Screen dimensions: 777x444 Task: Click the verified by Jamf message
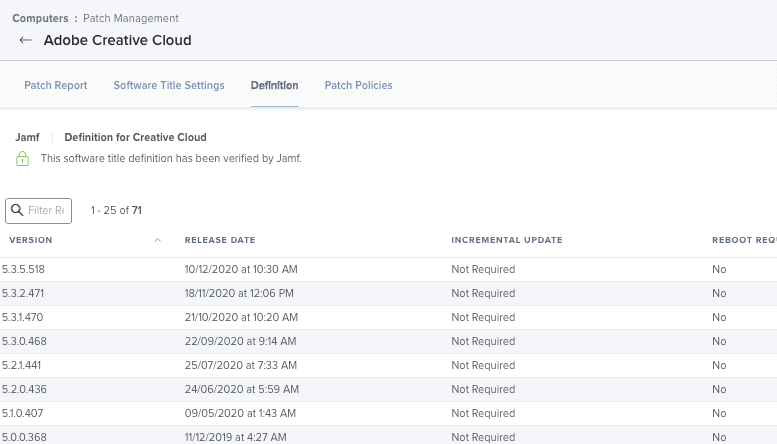pyautogui.click(x=171, y=159)
